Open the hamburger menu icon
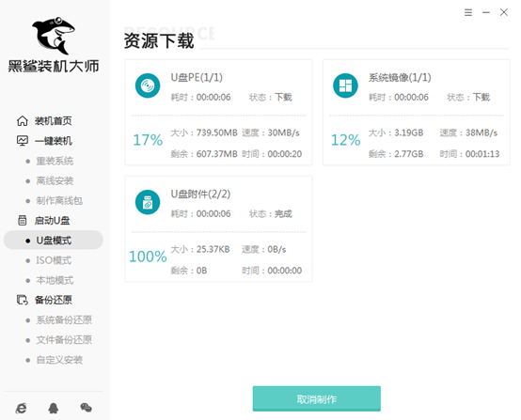Viewport: 521px width, 420px height. [468, 12]
